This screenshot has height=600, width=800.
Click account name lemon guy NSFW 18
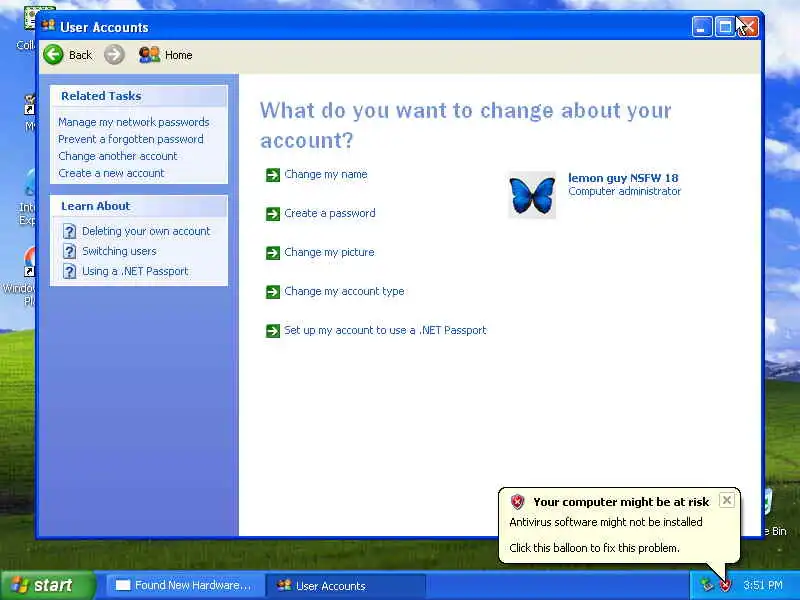(623, 178)
